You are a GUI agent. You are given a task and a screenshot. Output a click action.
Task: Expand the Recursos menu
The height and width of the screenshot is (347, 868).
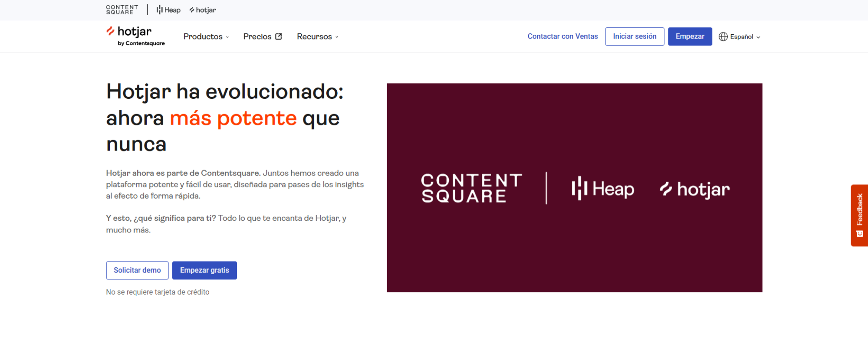(317, 36)
